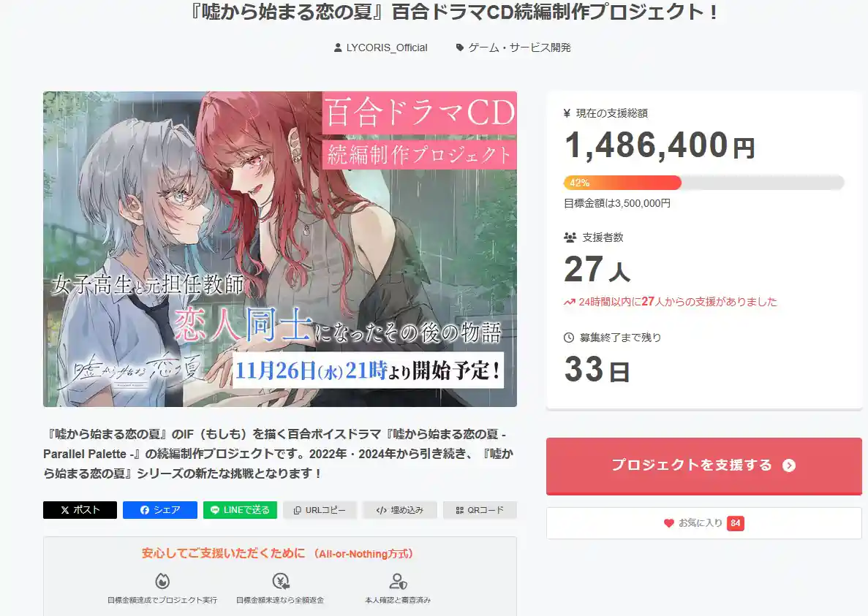Open the 埋め込み embed code button
Screen dimensions: 868x616
(400, 510)
